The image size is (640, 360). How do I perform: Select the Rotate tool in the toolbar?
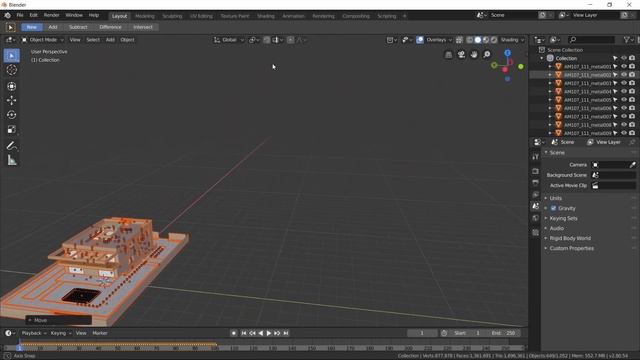11,115
